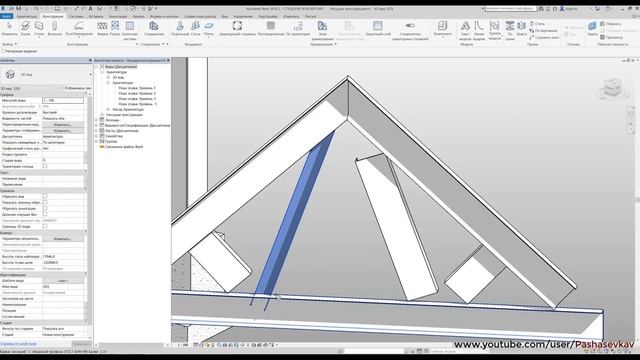Click the Show (Показать) work plane button
The image size is (640, 360).
[x=611, y=24]
